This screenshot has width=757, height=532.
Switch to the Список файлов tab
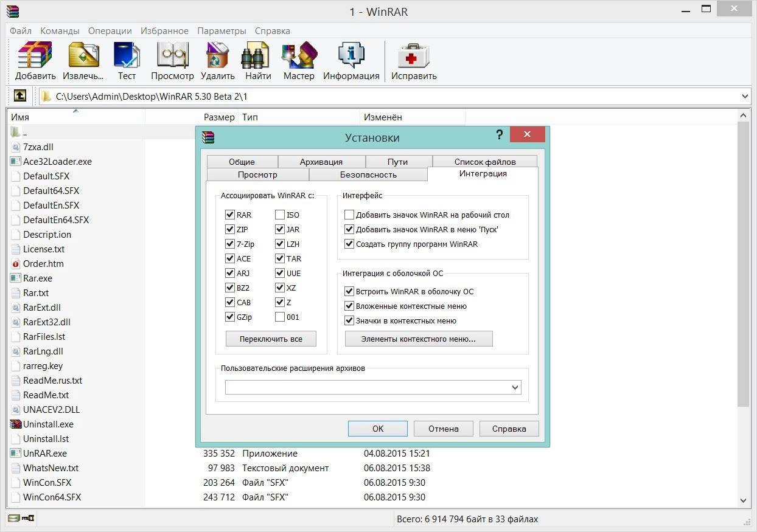[x=485, y=162]
